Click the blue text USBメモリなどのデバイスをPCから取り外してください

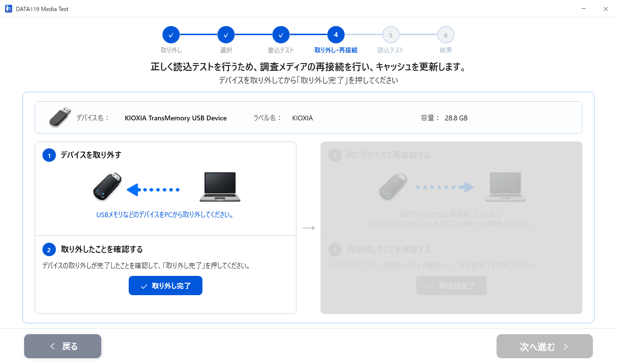165,215
